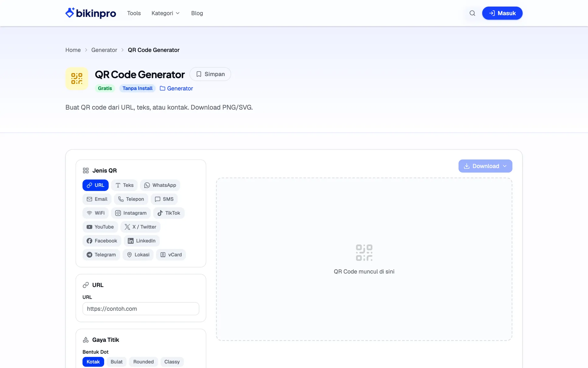Image resolution: width=588 pixels, height=368 pixels.
Task: Pick the SMS QR type
Action: click(x=164, y=199)
